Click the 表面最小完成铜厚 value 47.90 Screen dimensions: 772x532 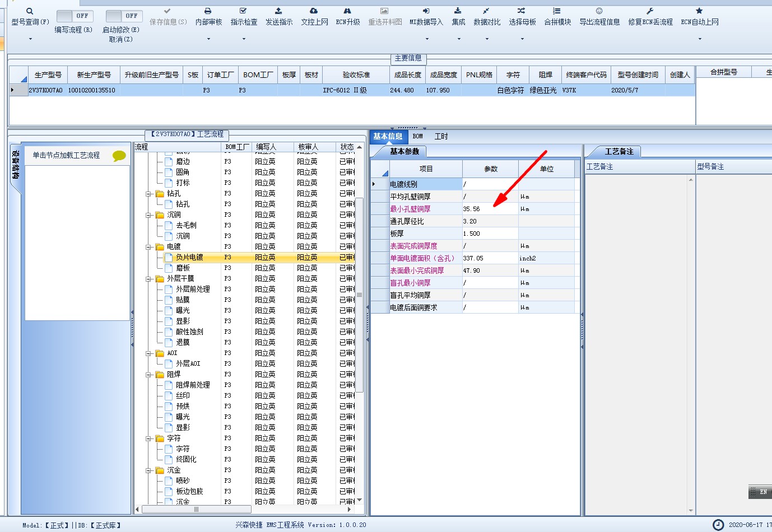[x=490, y=270]
